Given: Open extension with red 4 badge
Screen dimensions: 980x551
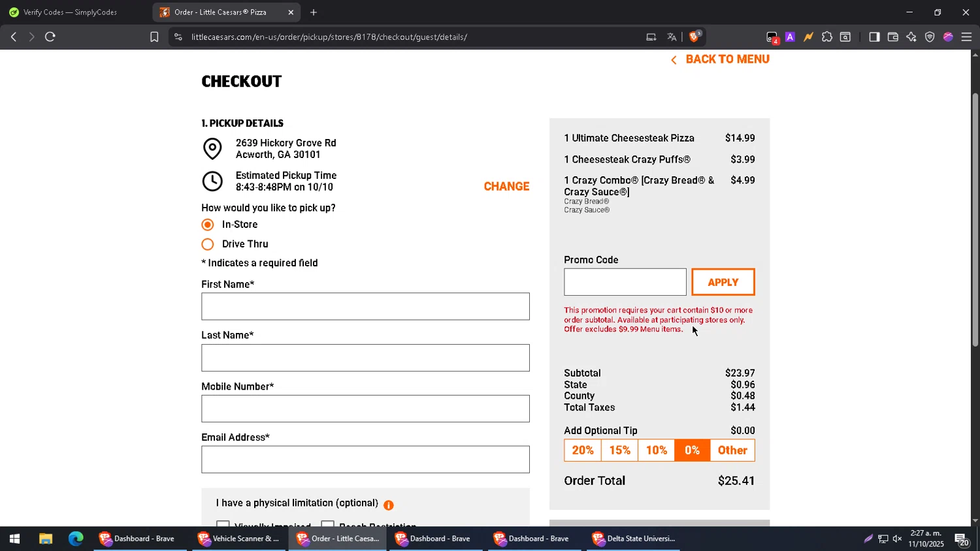Looking at the screenshot, I should click(772, 37).
